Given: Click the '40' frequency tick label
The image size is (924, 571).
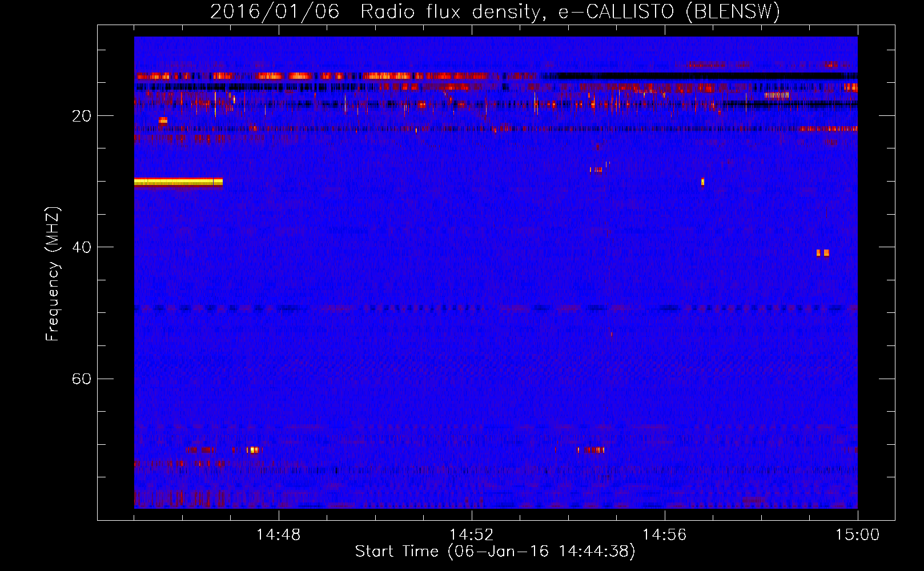Looking at the screenshot, I should [x=82, y=247].
